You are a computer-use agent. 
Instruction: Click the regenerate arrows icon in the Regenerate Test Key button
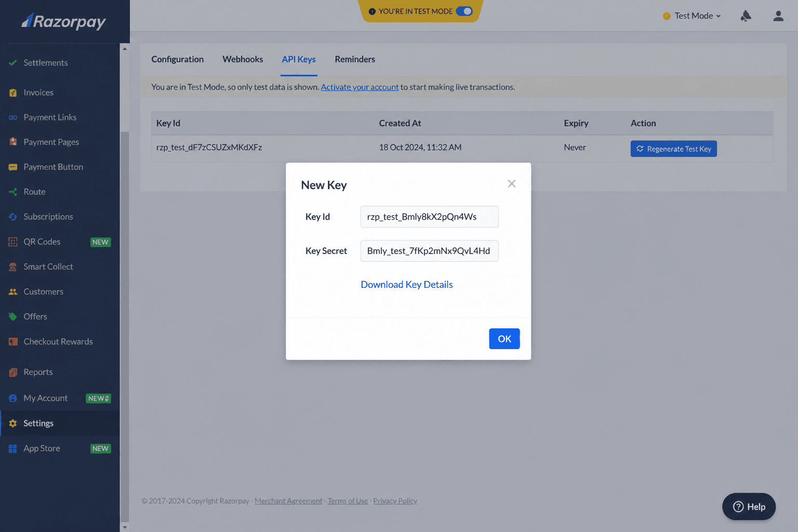click(640, 149)
